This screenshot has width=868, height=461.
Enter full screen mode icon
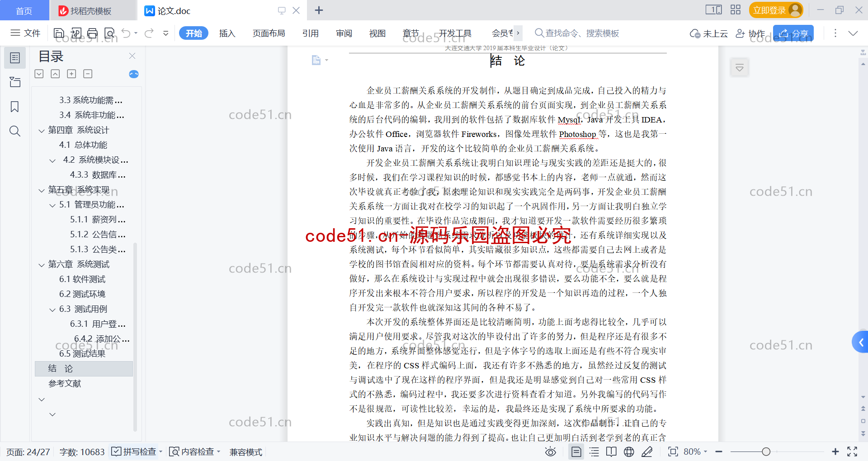852,452
